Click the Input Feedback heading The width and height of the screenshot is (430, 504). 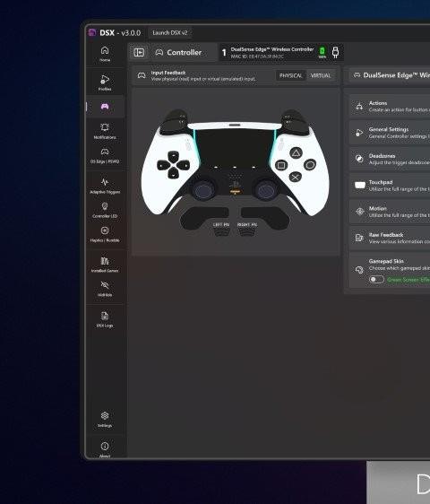tap(168, 73)
